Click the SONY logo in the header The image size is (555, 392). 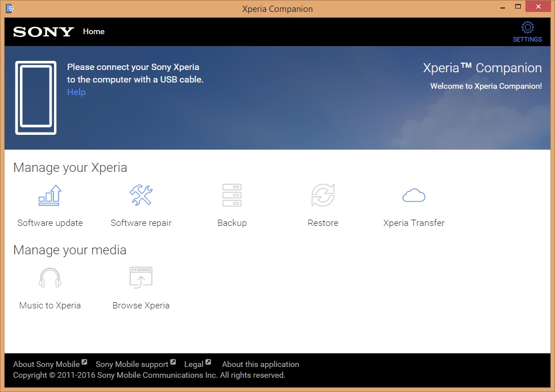click(x=43, y=32)
